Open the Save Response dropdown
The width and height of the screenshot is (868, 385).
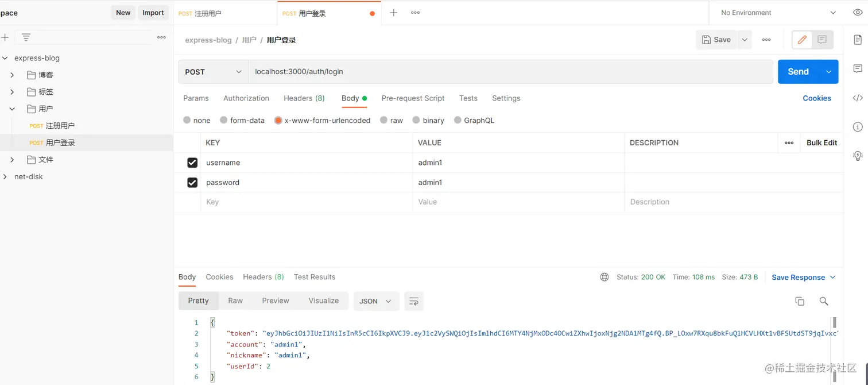tap(803, 278)
